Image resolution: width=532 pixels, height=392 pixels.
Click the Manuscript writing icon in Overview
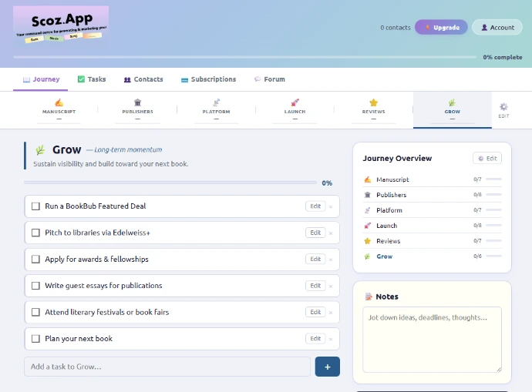coord(368,179)
